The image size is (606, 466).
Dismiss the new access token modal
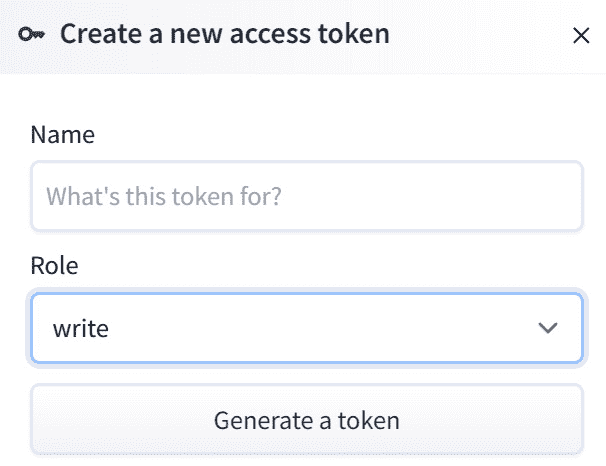click(580, 36)
